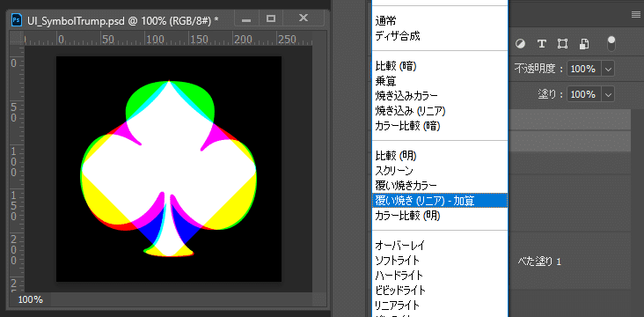
Task: Choose 覆い焼きカラー blend mode
Action: (x=440, y=186)
